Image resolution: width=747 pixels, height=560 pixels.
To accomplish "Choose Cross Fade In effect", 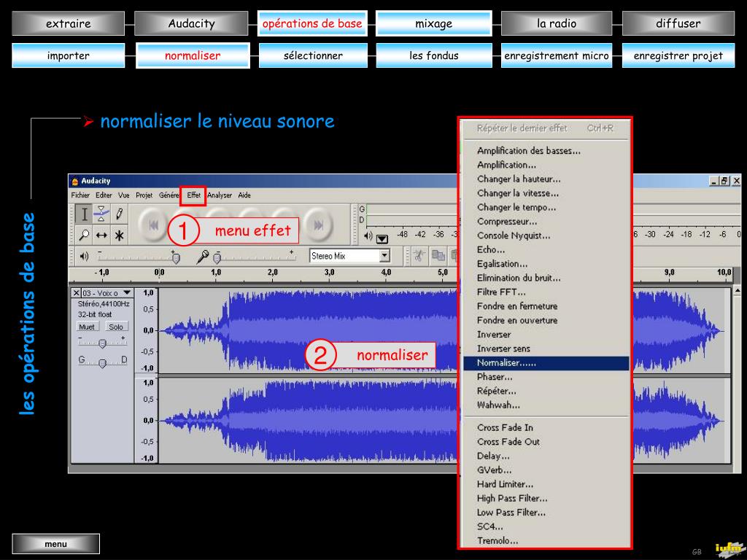I will (546, 427).
